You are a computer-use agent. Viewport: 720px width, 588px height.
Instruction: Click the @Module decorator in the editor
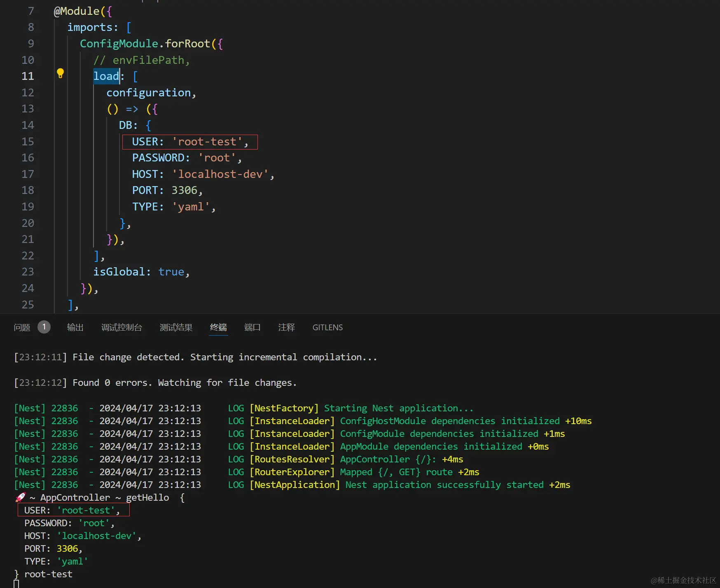(x=77, y=11)
